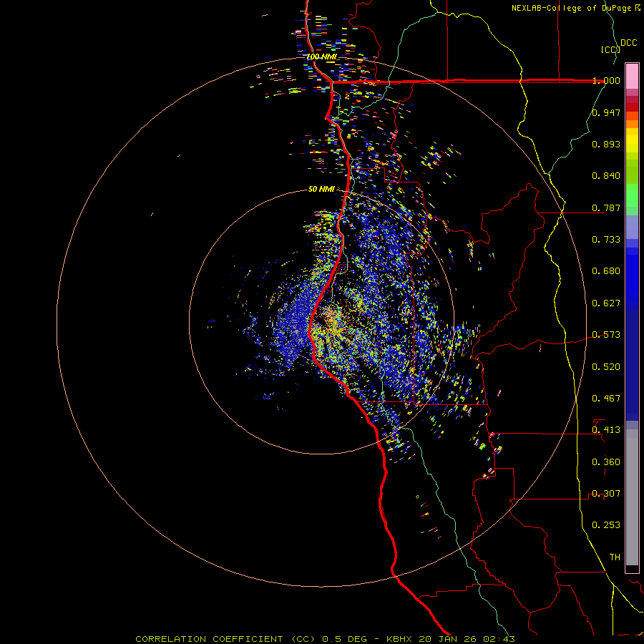This screenshot has height=644, width=644.
Task: Click the 50 NMI range ring label
Action: click(321, 190)
